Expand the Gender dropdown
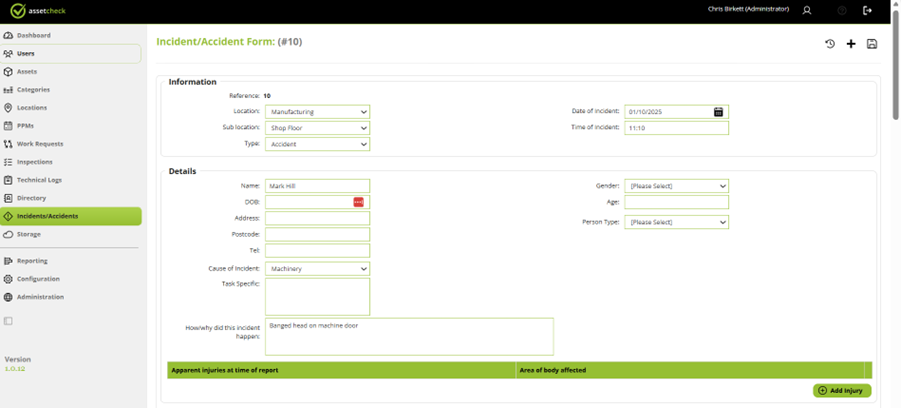 (676, 186)
